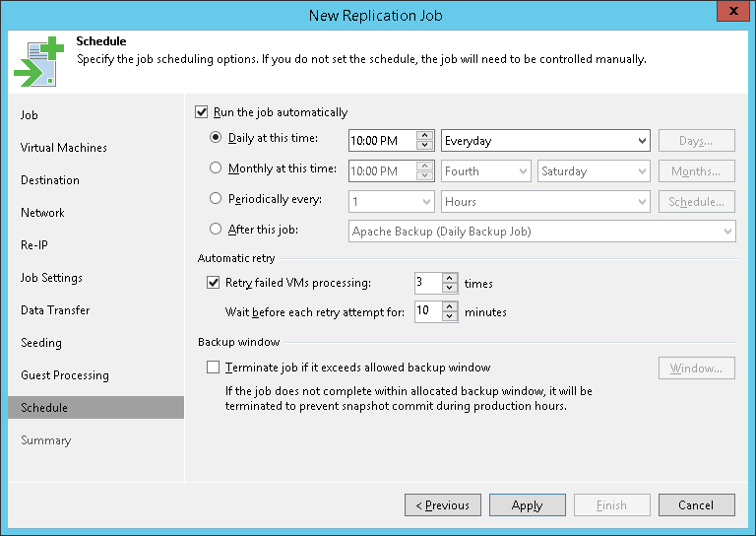Increase retry times count up arrow
The image size is (756, 536).
click(x=450, y=278)
